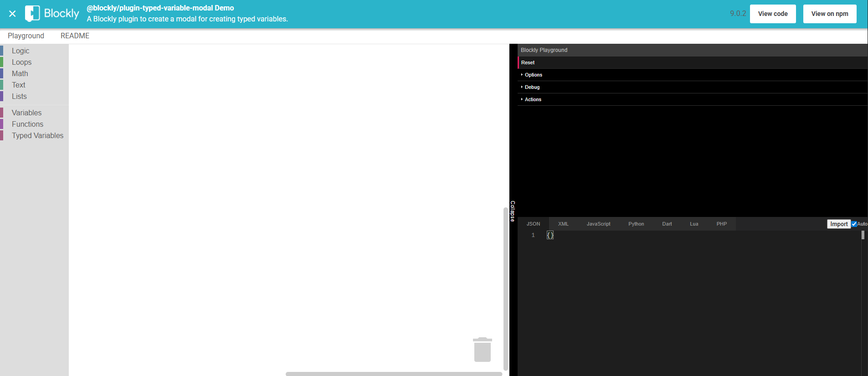
Task: Click the Reset item in the Blockly Playground panel
Action: click(693, 62)
